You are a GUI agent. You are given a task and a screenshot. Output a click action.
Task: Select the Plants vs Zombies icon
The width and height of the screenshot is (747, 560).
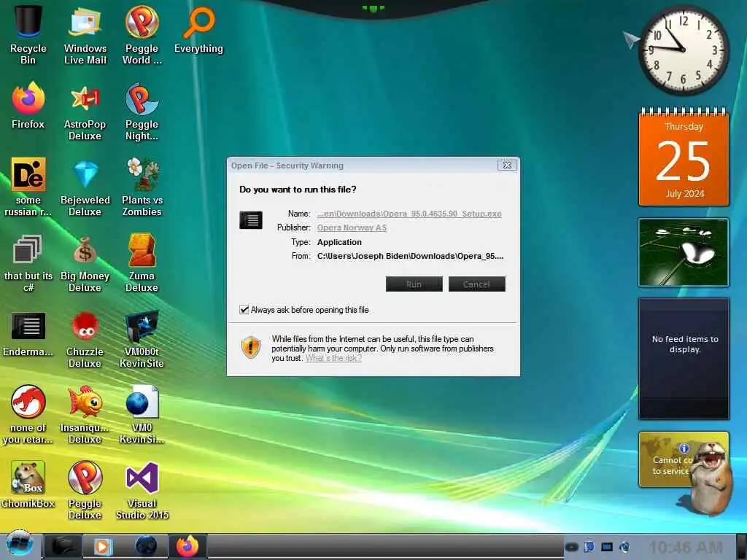pyautogui.click(x=142, y=187)
